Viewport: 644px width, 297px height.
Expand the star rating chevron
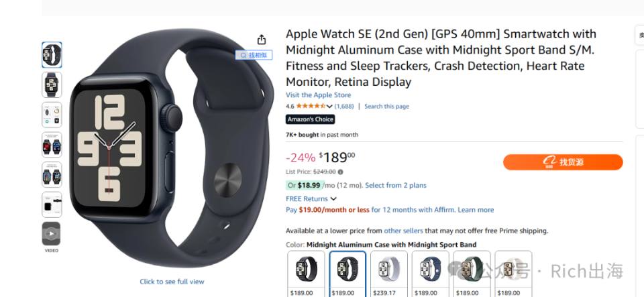coord(329,106)
